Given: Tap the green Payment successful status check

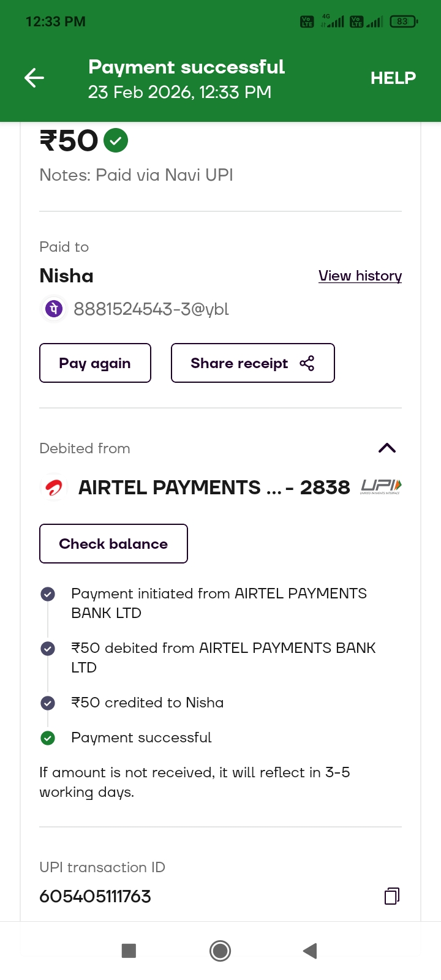Looking at the screenshot, I should click(48, 738).
